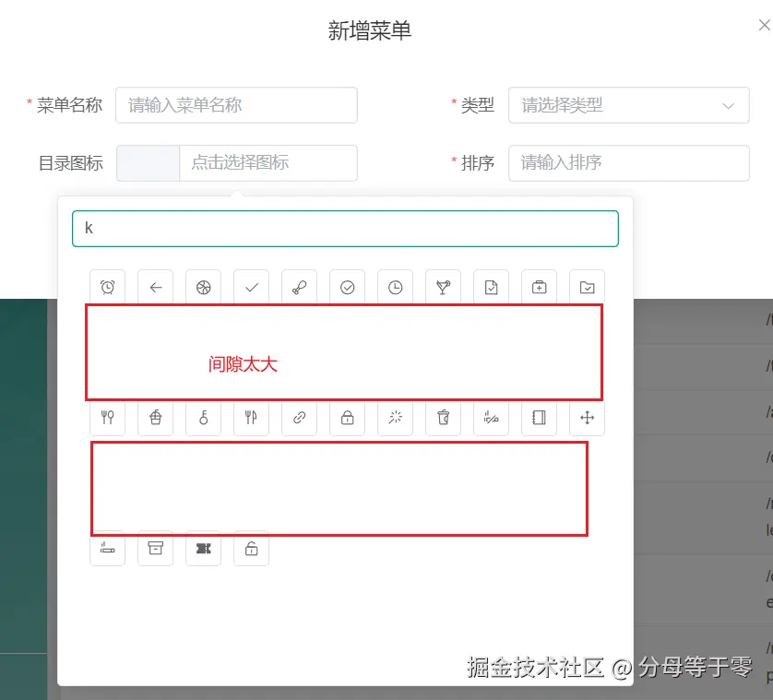773x700 pixels.
Task: Select the basketball icon
Action: 203,287
